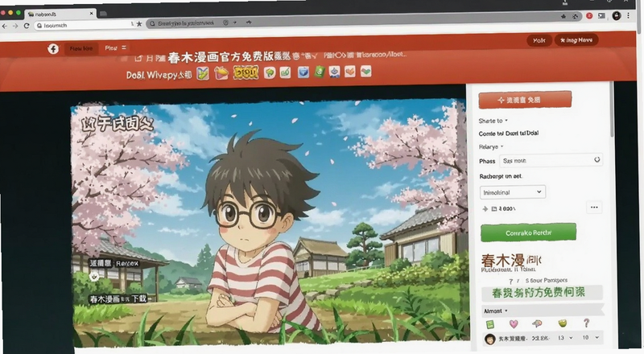
Task: Click the green checkmark book icon in banner
Action: [x=203, y=73]
